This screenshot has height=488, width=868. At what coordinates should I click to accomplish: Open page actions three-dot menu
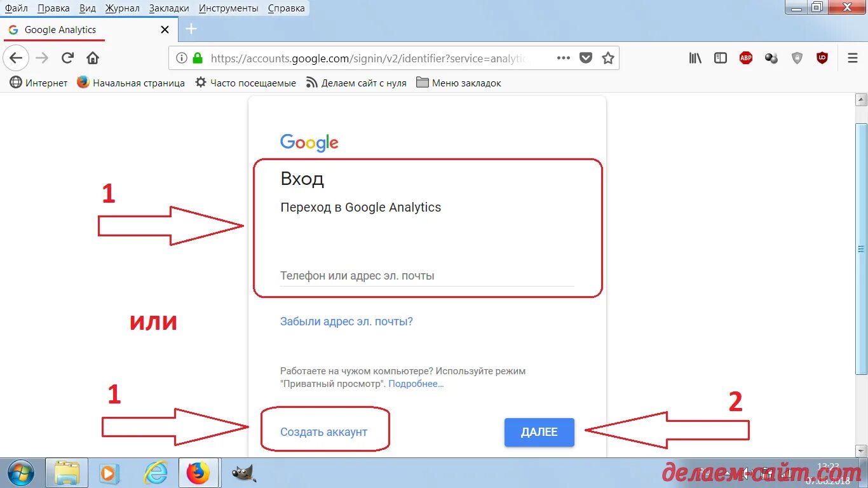[563, 58]
